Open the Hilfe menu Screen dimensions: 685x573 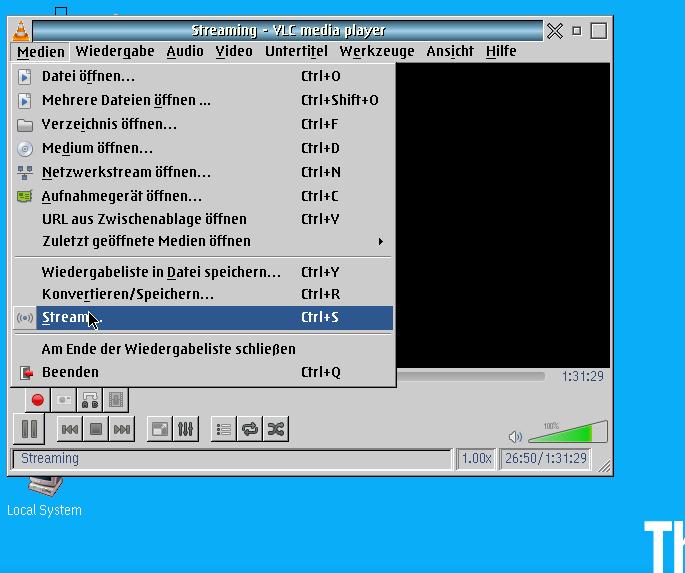(501, 52)
